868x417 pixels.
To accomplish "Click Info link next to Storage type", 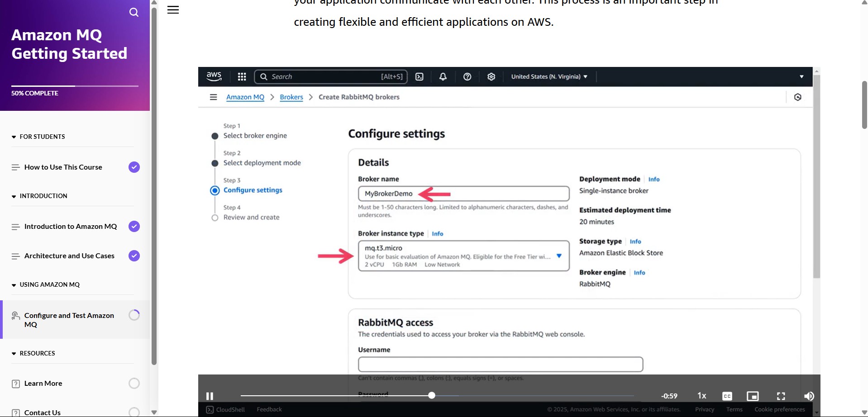I will (635, 242).
